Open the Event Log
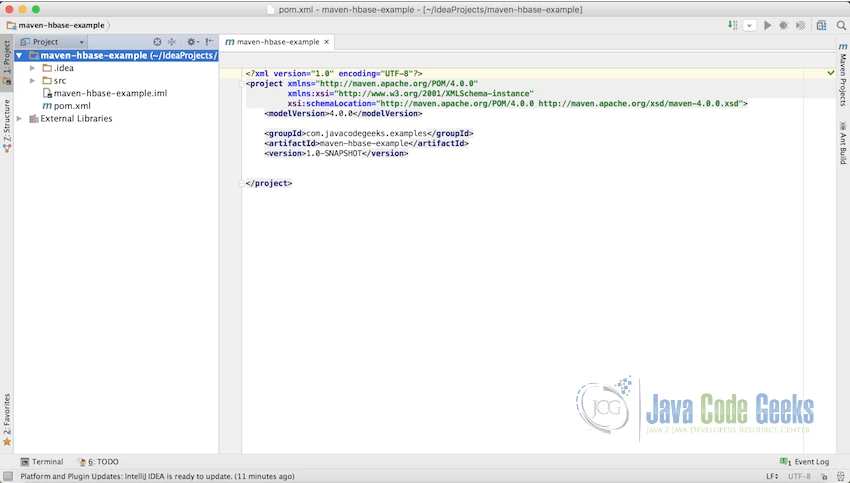850x483 pixels. tap(804, 462)
